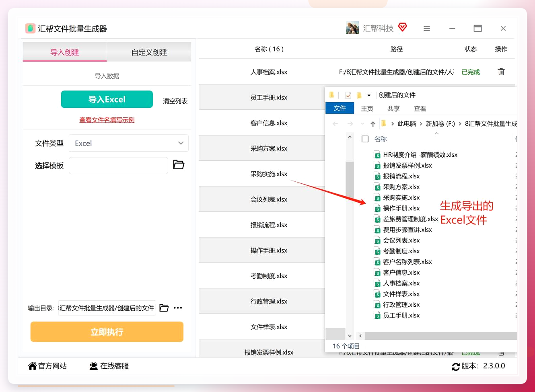Delete the 人事档案.xlsx row with trash icon
The height and width of the screenshot is (392, 535).
tap(501, 72)
